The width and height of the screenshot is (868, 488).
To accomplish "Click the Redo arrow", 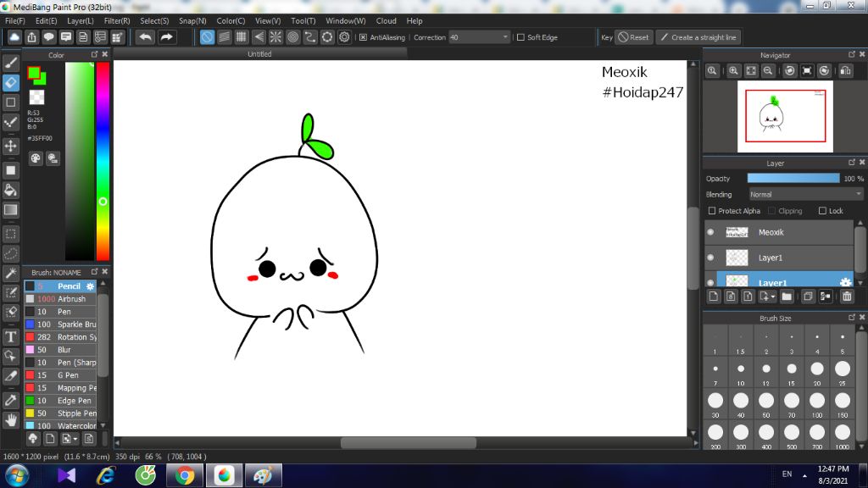I will pyautogui.click(x=166, y=37).
